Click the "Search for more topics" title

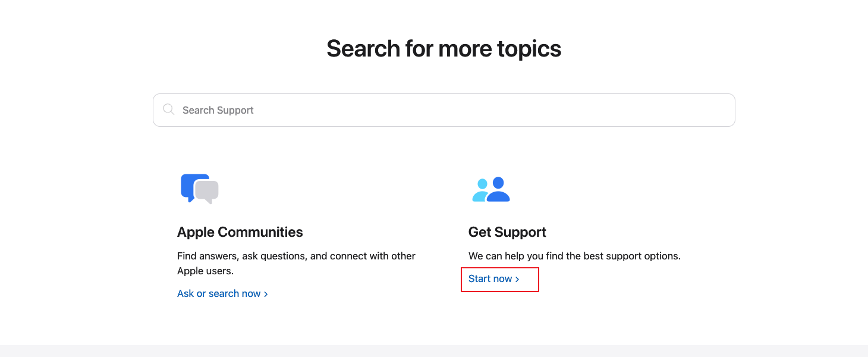coord(444,48)
